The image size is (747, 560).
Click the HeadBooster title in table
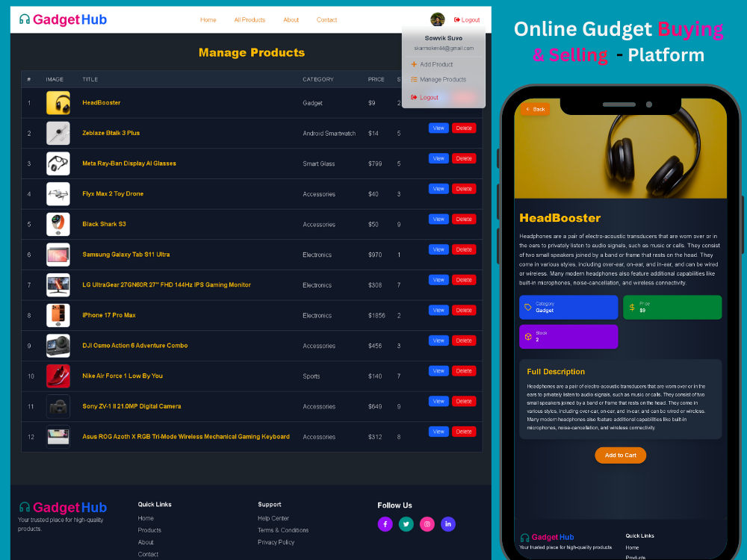coord(102,102)
